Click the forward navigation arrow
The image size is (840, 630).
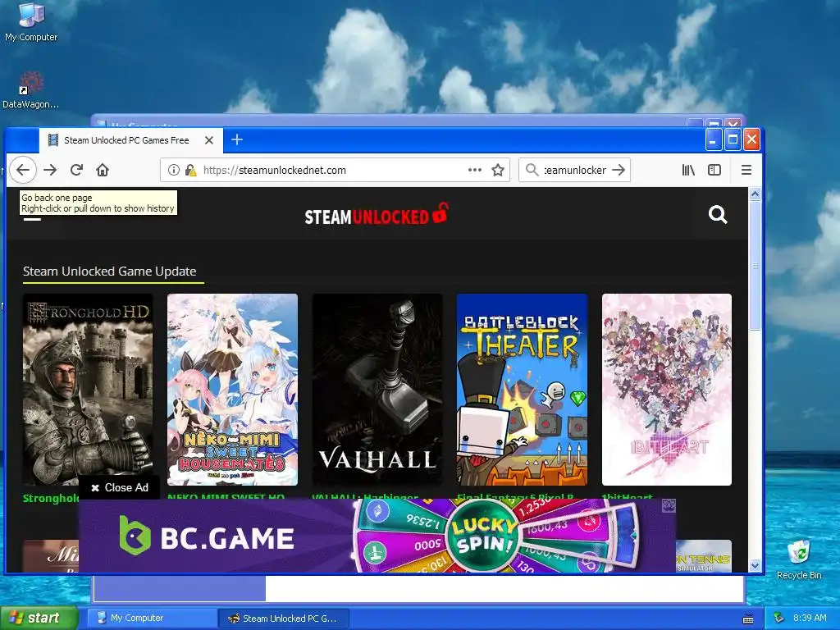tap(50, 170)
